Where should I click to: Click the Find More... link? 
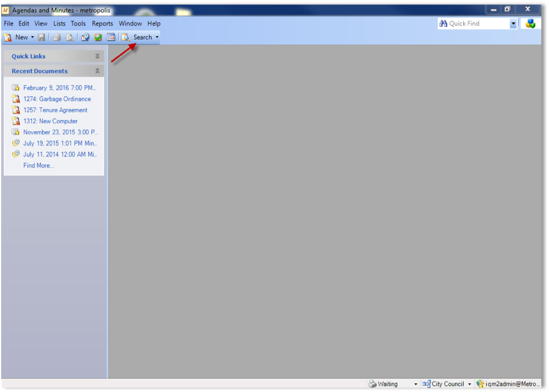pos(39,166)
